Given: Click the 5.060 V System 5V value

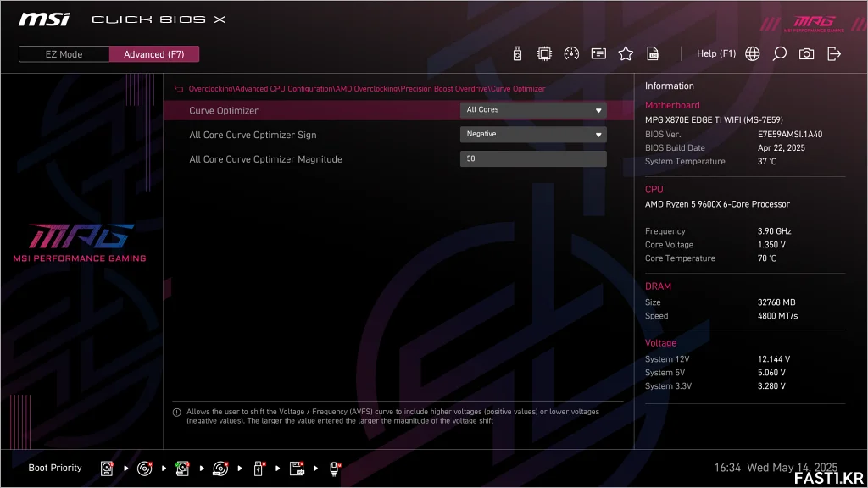Looking at the screenshot, I should (771, 373).
